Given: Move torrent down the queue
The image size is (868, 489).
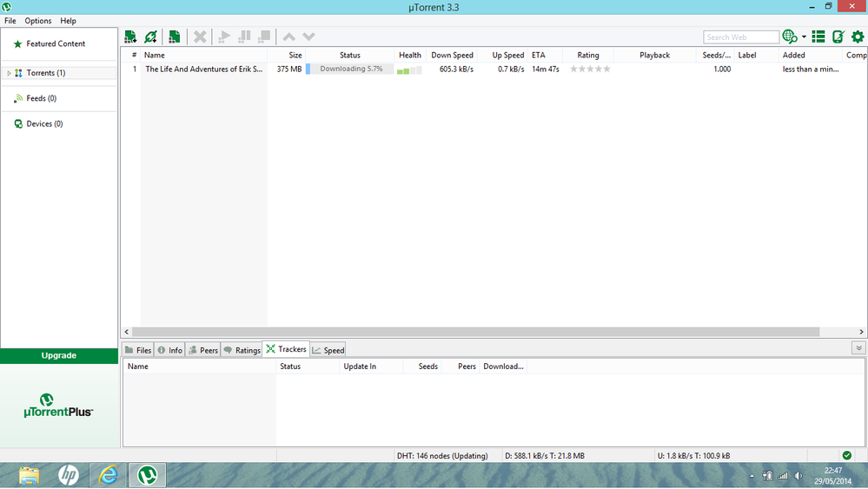Looking at the screenshot, I should 309,37.
